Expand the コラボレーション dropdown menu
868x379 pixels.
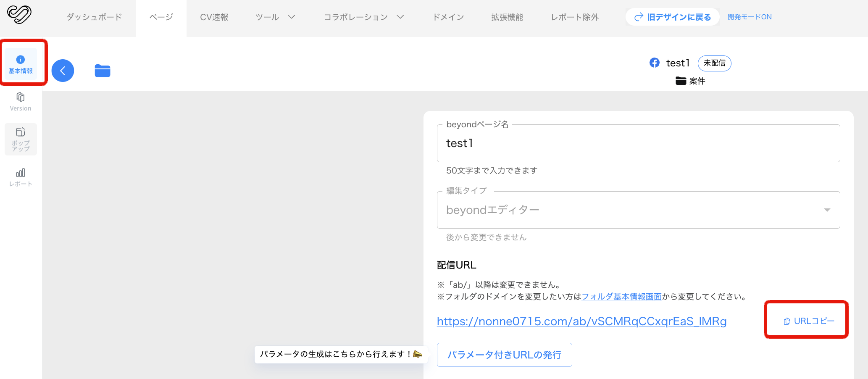tap(363, 17)
